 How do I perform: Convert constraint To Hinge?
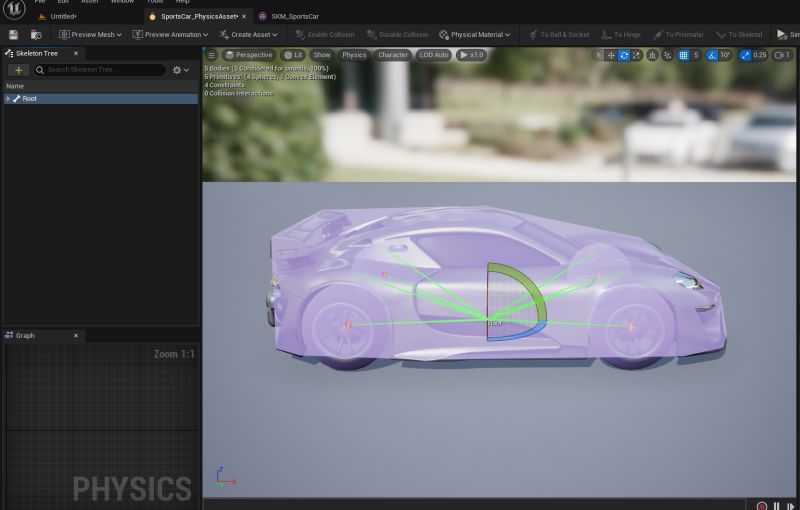[x=621, y=35]
